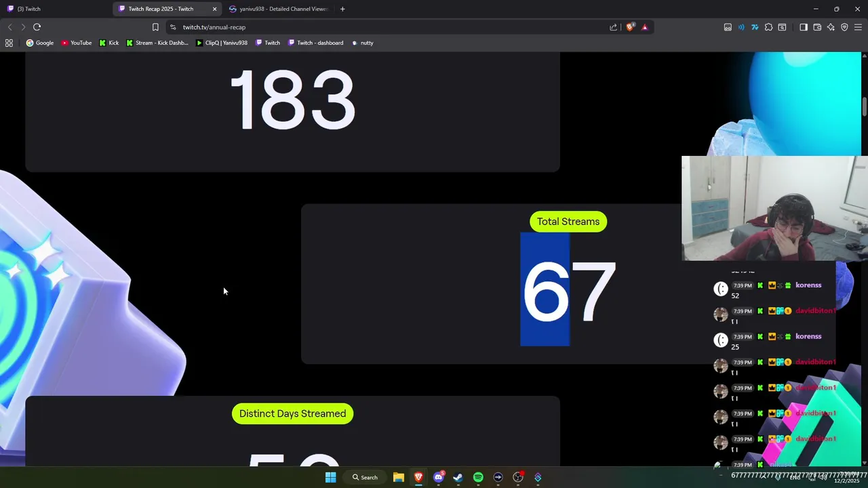Toggle the browser sidebar panel
The width and height of the screenshot is (868, 488).
[804, 27]
